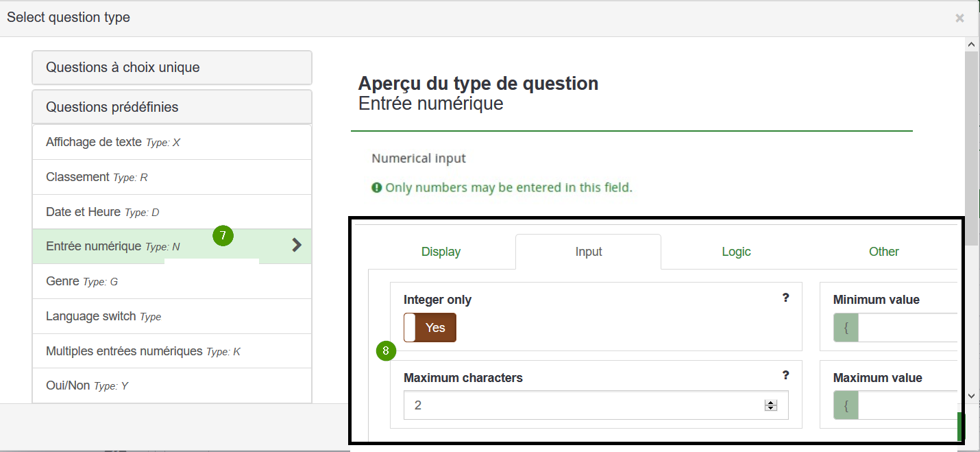Screen dimensions: 980x452
Task: Collapse the Questions prédéfinies section
Action: pos(172,107)
